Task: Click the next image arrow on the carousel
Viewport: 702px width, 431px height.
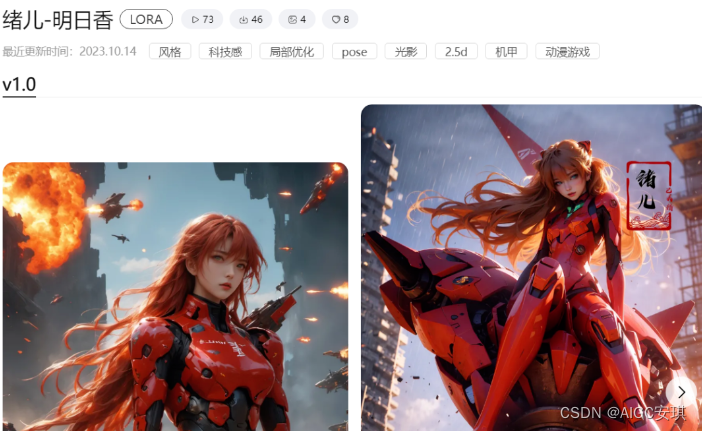Action: (x=681, y=392)
